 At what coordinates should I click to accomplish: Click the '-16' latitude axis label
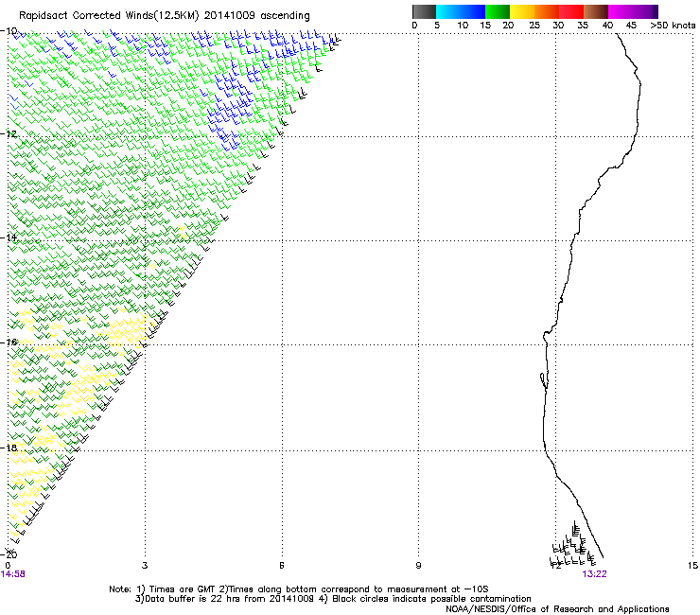click(9, 343)
